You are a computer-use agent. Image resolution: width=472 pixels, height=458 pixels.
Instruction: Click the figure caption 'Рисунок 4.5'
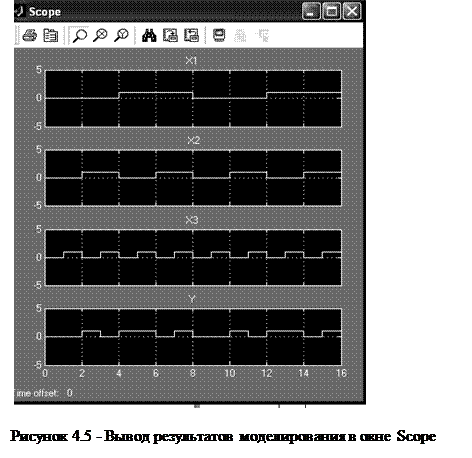click(x=51, y=436)
